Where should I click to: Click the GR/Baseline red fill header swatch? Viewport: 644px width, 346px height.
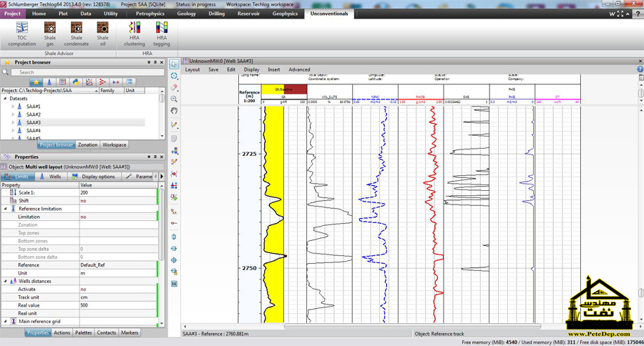click(x=296, y=89)
